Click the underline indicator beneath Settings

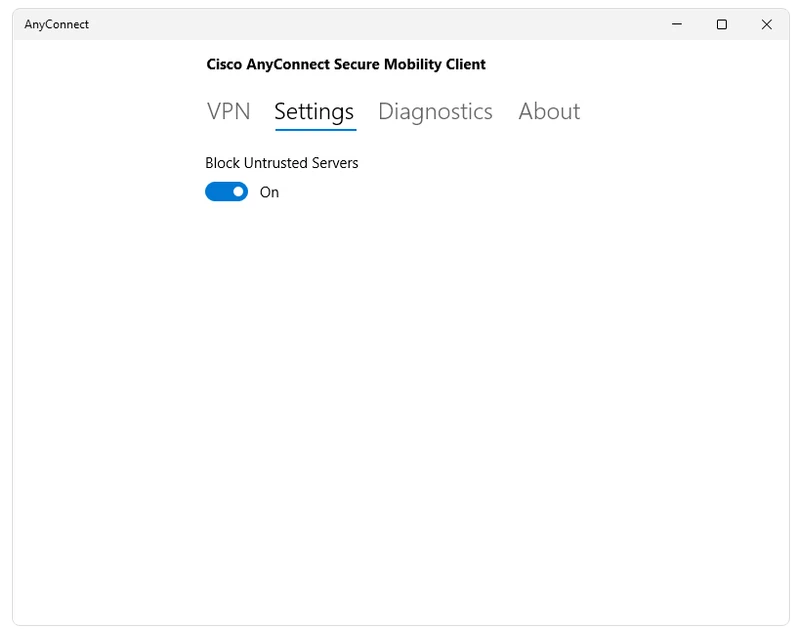(x=314, y=128)
